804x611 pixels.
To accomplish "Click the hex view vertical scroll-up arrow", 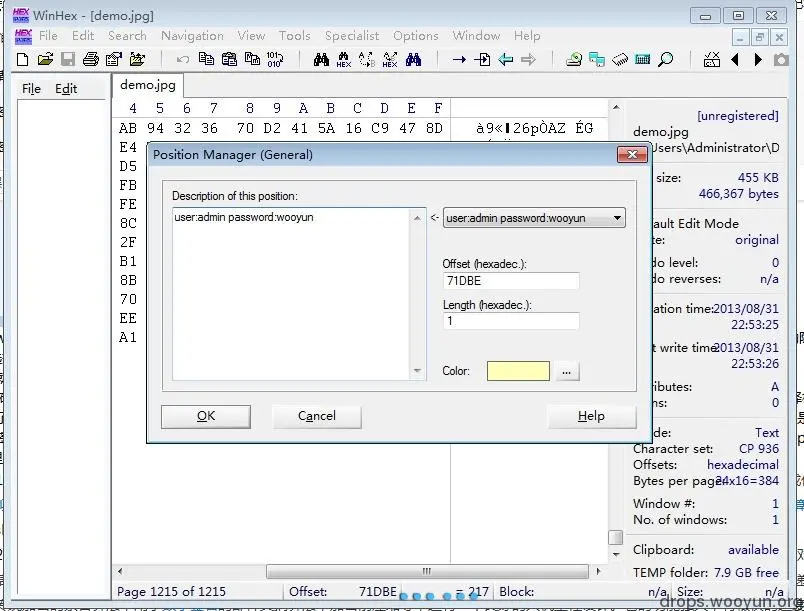I will click(616, 108).
